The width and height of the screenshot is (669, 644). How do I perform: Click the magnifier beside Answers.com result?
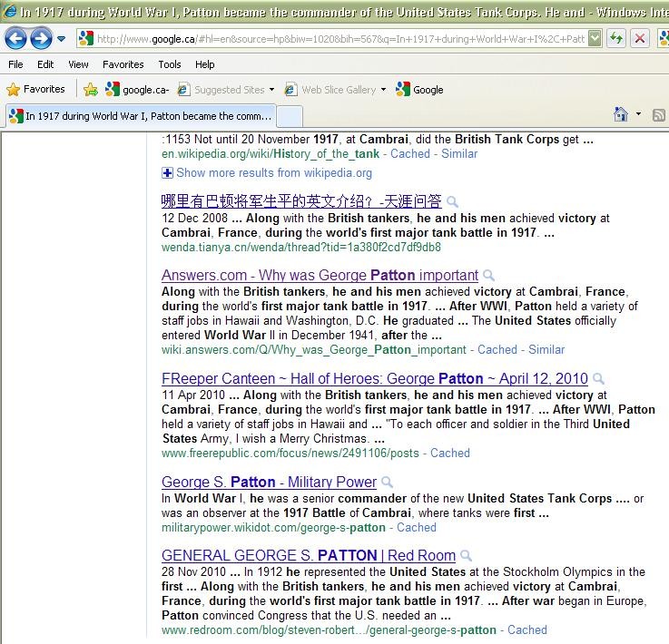point(489,276)
